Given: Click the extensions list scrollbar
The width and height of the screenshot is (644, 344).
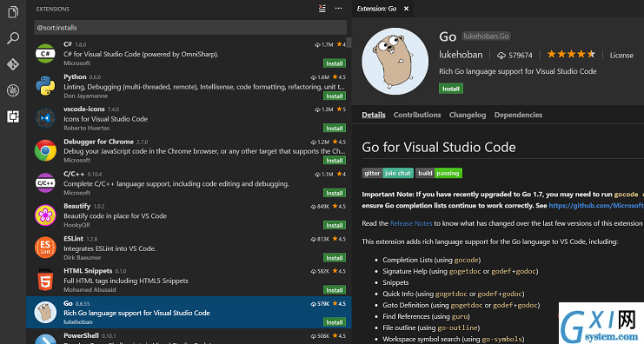Looking at the screenshot, I should pyautogui.click(x=349, y=43).
